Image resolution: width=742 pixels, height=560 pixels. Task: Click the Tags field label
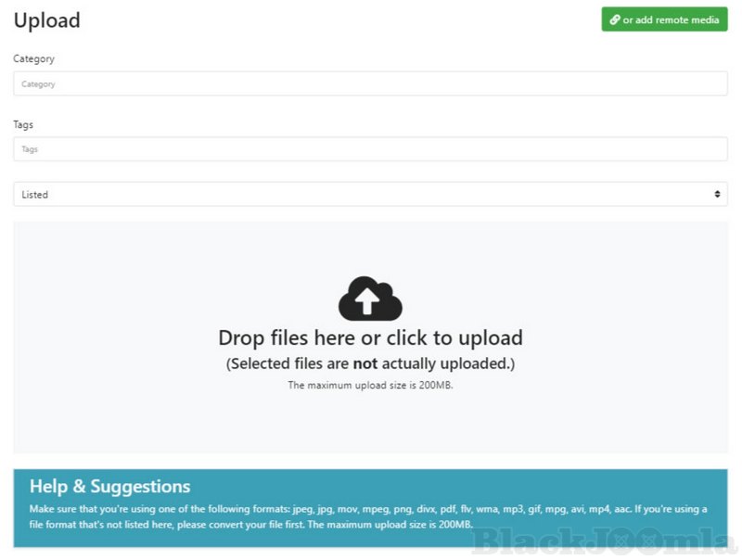pos(23,124)
